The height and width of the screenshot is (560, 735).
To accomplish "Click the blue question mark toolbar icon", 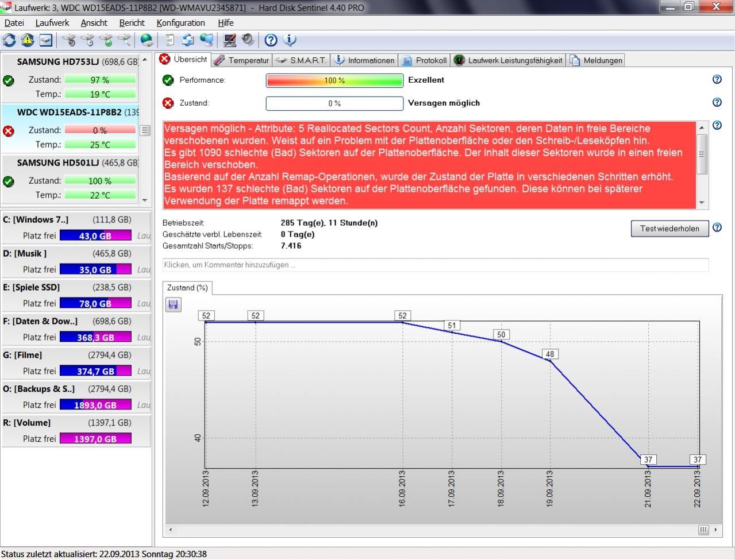I will (x=271, y=40).
